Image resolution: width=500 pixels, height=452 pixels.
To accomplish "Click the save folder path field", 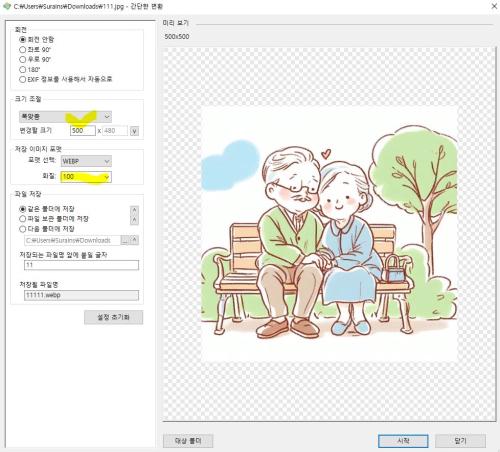I will (x=72, y=240).
